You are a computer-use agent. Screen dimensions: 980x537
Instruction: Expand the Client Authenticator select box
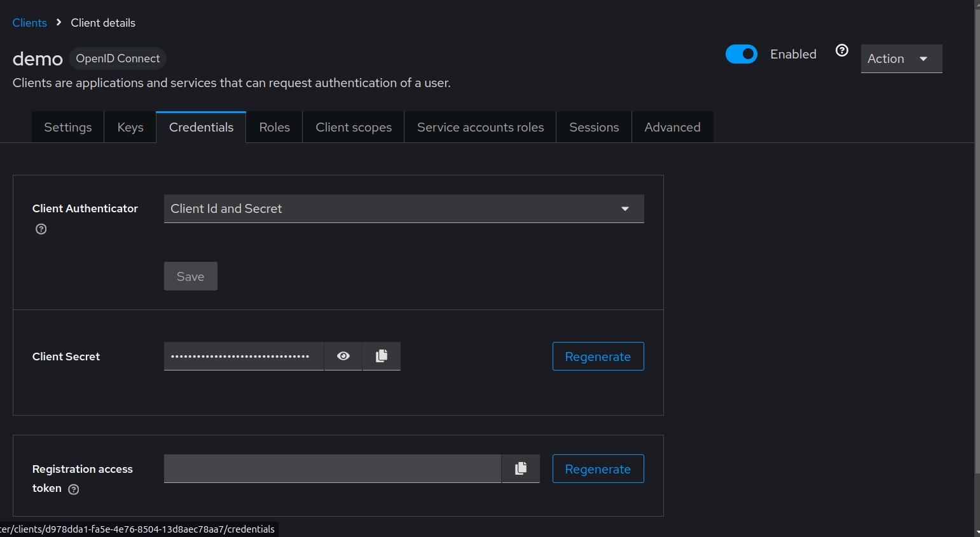coord(404,208)
